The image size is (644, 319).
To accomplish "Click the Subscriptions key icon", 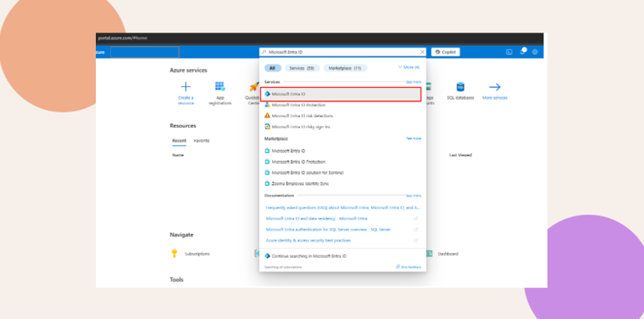I will click(174, 254).
